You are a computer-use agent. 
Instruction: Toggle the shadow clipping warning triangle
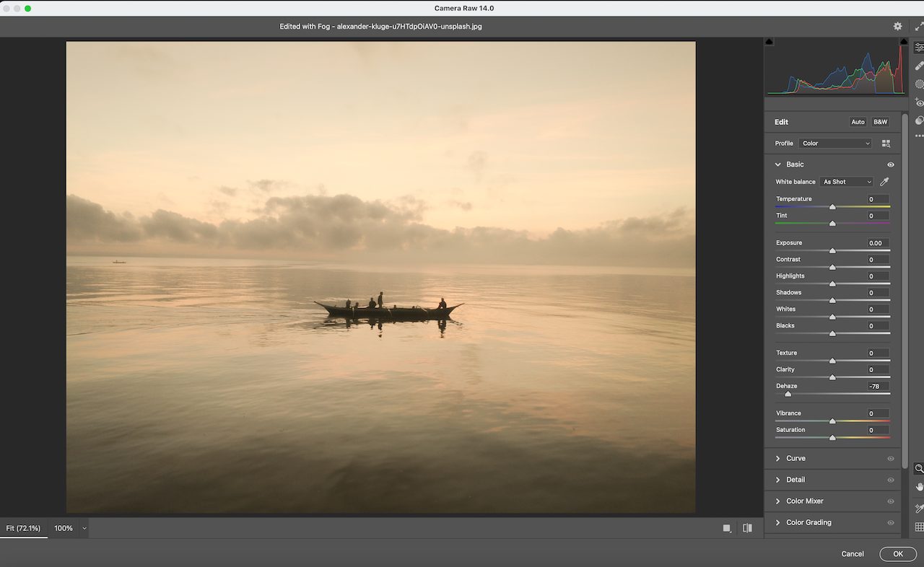(770, 42)
